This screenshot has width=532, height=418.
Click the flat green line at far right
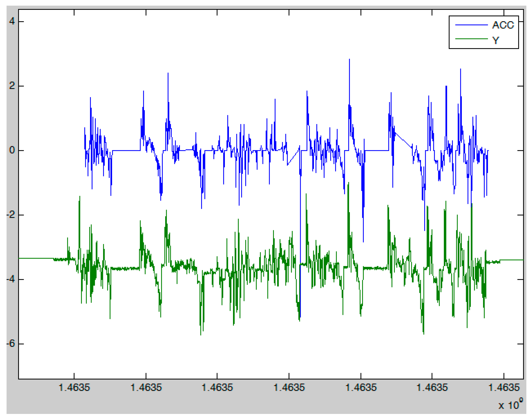tap(511, 260)
